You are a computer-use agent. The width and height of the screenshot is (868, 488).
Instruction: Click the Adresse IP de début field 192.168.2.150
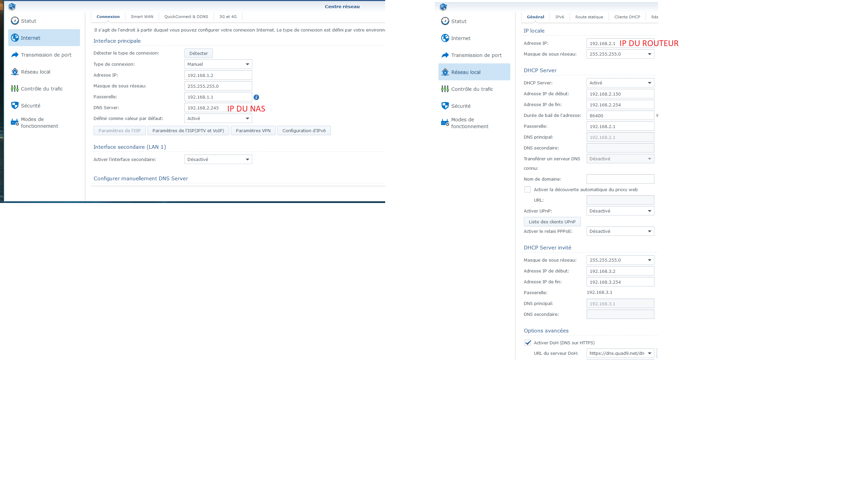coord(620,94)
